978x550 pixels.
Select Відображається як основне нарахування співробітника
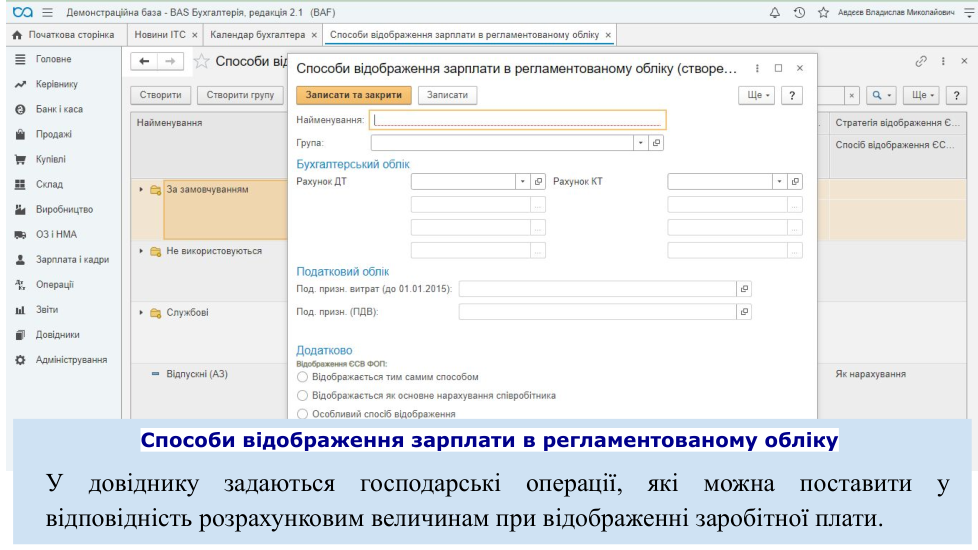303,395
